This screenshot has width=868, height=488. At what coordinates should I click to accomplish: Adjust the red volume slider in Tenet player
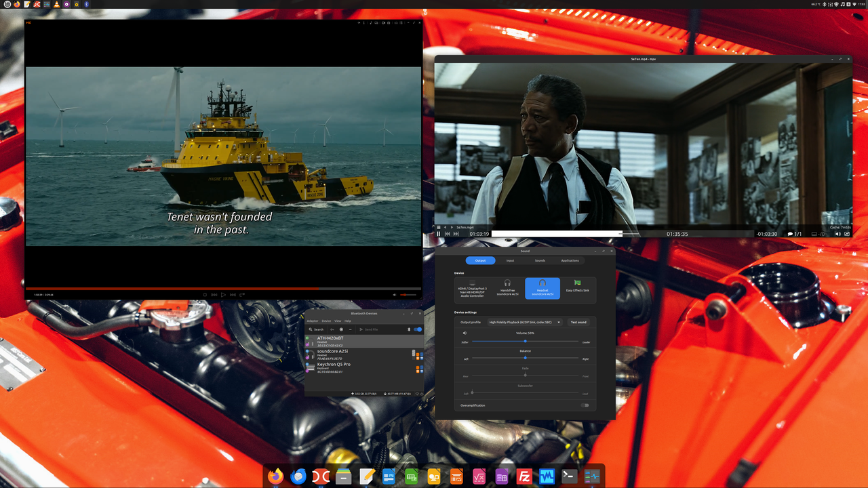point(408,295)
